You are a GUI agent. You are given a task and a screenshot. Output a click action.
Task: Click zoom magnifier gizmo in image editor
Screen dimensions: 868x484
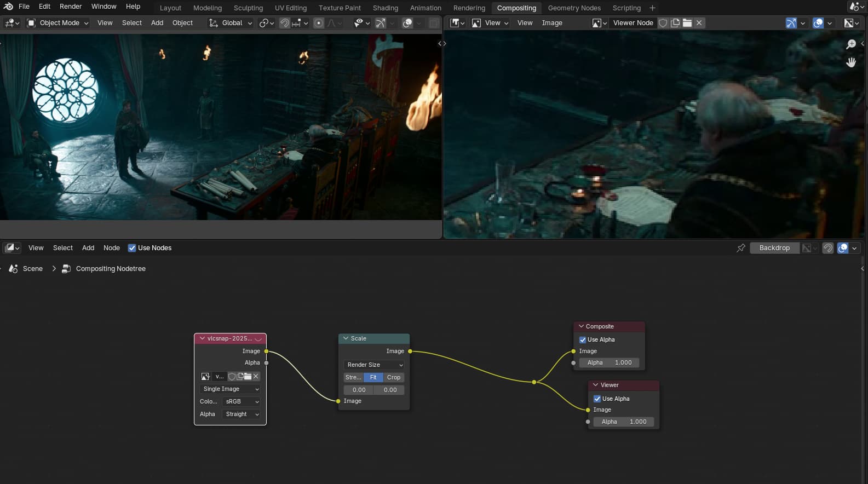[x=851, y=44]
